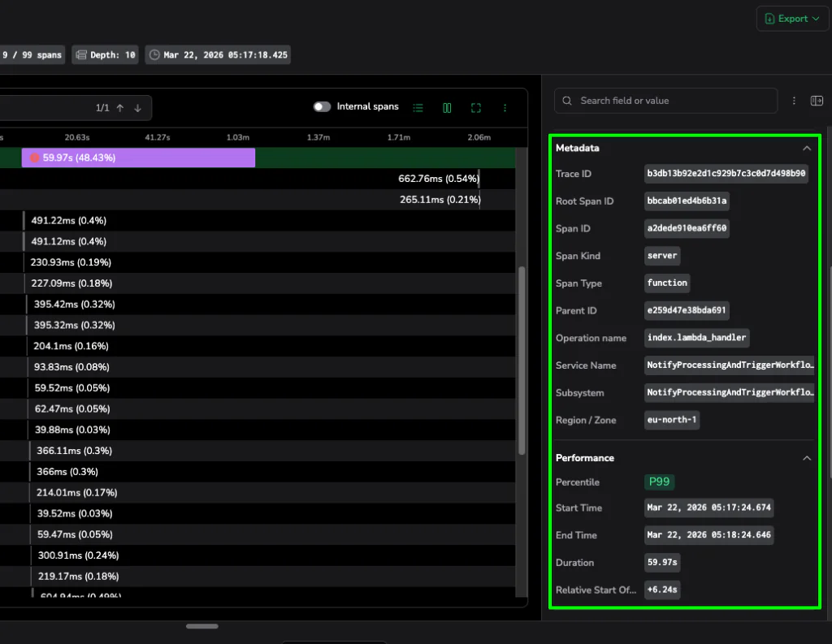Open timeline toolbar more options menu

tap(505, 107)
